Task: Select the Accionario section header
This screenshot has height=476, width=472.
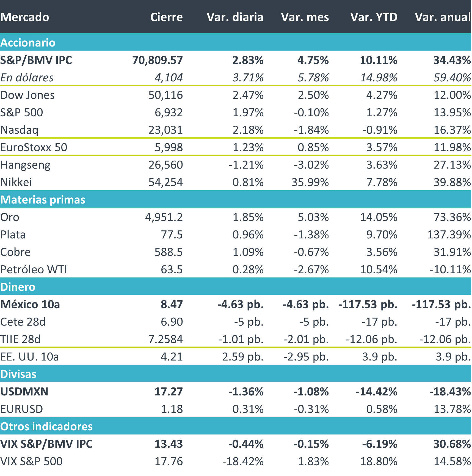Action: coord(28,43)
